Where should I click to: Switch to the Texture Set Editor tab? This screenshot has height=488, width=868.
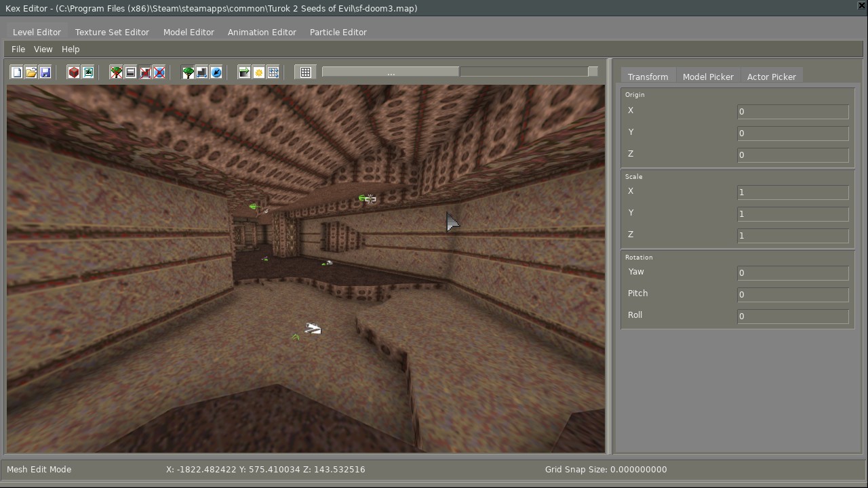pyautogui.click(x=112, y=33)
